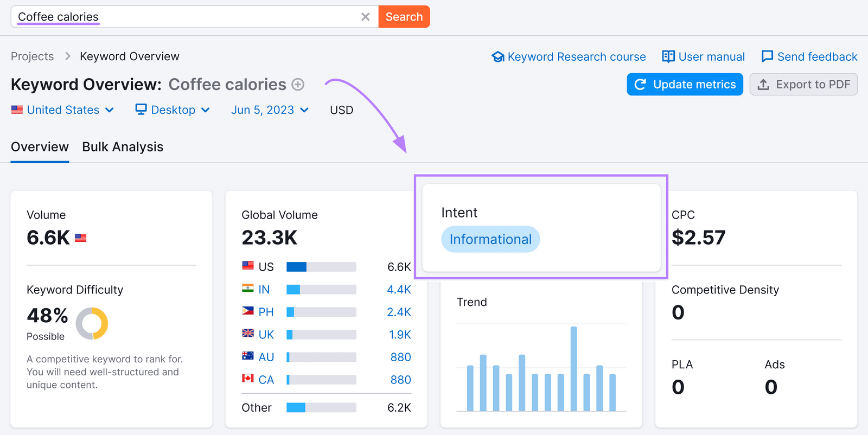868x435 pixels.
Task: Expand the Desktop device dropdown
Action: pos(173,110)
